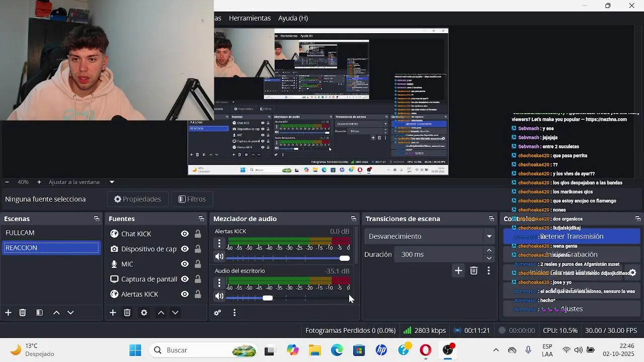This screenshot has height=362, width=644.
Task: Open File Explorer from taskbar
Action: tap(315, 350)
